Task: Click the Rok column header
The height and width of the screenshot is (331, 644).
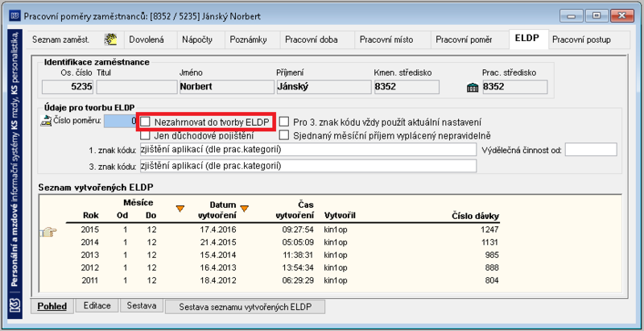Action: point(91,216)
